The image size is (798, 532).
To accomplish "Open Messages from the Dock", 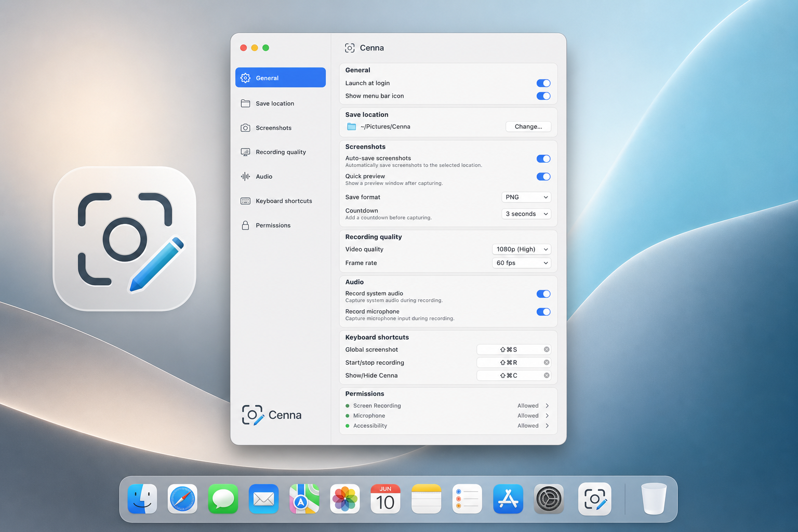I will [x=223, y=499].
